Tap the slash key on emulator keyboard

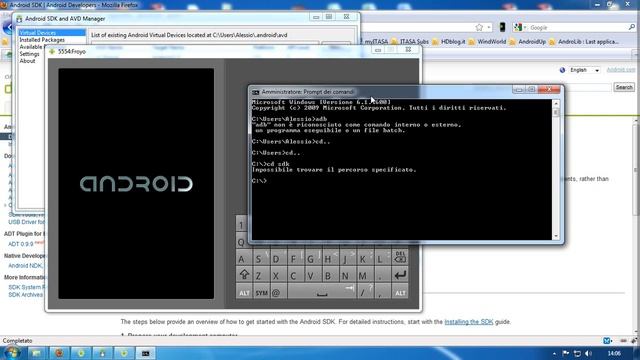pos(365,292)
